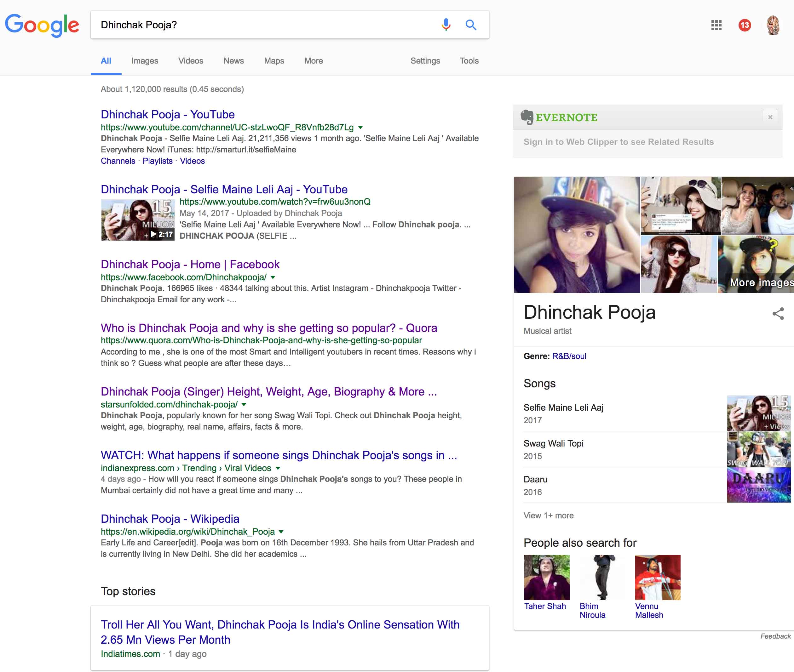This screenshot has height=672, width=794.
Task: Open the Channels sitelink
Action: 118,161
